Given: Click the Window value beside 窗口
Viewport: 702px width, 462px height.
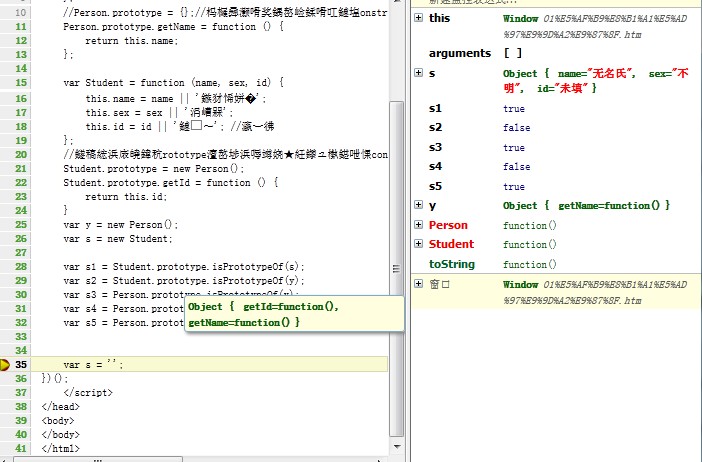Looking at the screenshot, I should (595, 292).
